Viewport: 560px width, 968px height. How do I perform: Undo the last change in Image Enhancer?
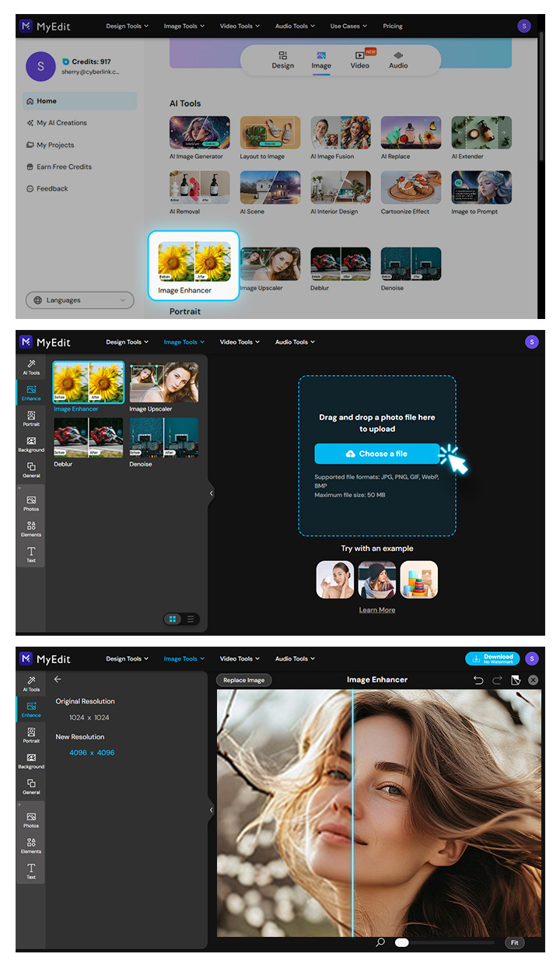click(x=478, y=680)
